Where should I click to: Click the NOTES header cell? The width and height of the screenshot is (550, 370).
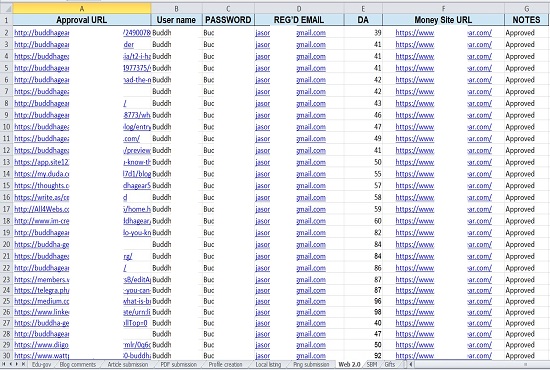pyautogui.click(x=526, y=20)
